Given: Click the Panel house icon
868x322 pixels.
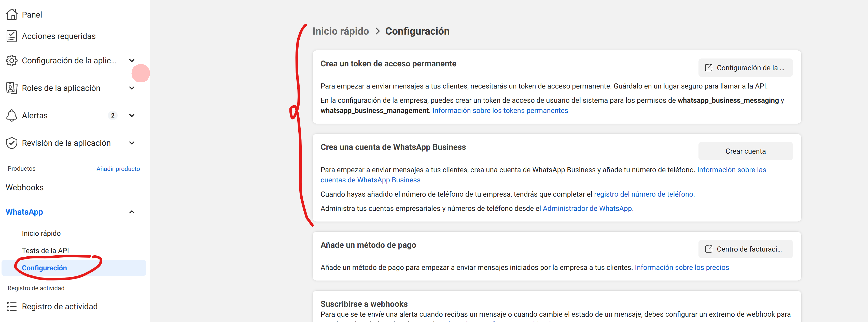Looking at the screenshot, I should [11, 14].
